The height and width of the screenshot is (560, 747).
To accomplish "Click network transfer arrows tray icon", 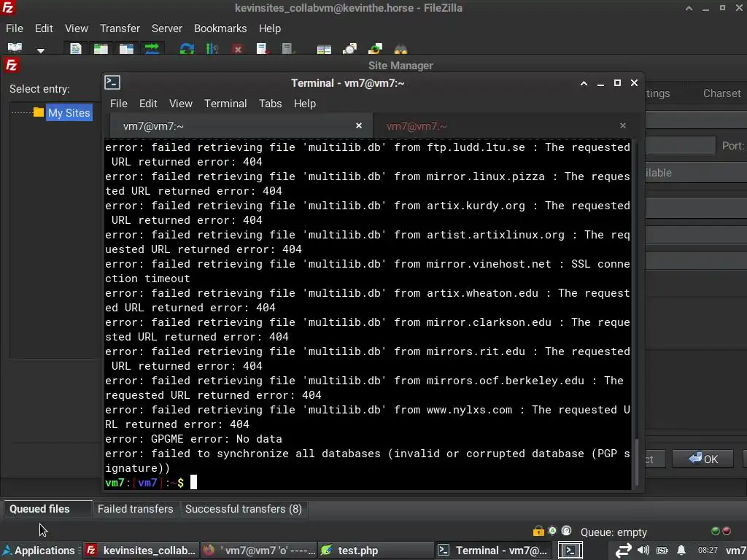I will coord(623,551).
